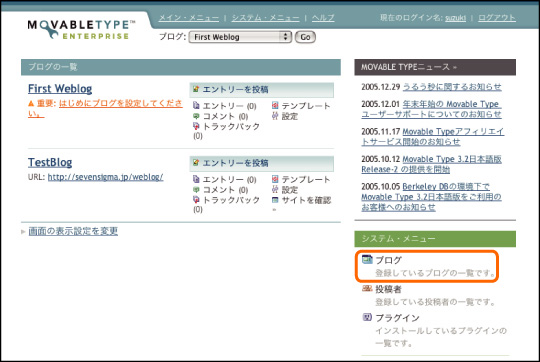
Task: Click エントリーを投稿 text for First Weblog
Action: (x=236, y=90)
